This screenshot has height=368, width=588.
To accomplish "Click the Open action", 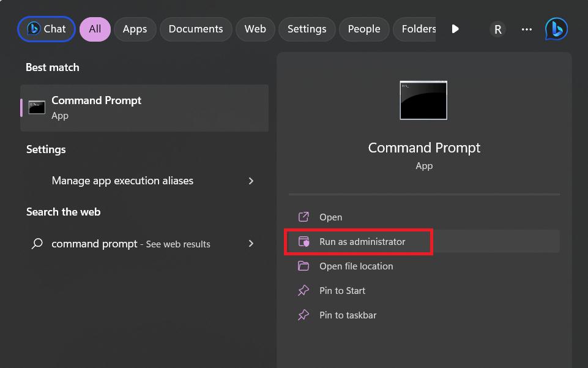I will point(424,217).
